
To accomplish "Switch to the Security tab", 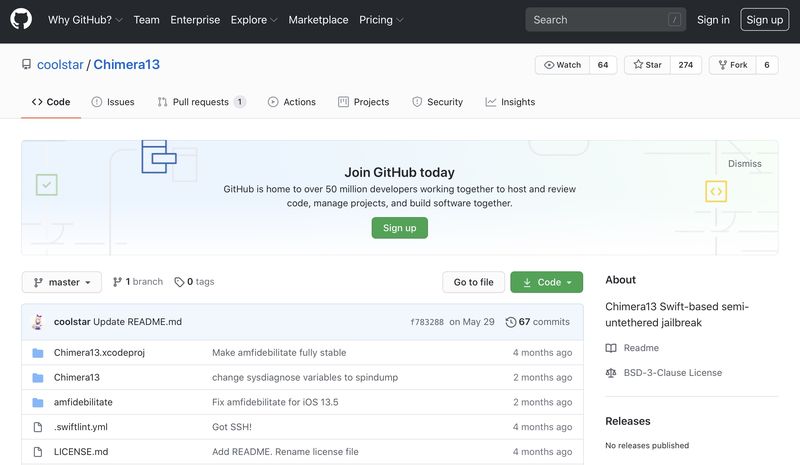I will tap(437, 102).
